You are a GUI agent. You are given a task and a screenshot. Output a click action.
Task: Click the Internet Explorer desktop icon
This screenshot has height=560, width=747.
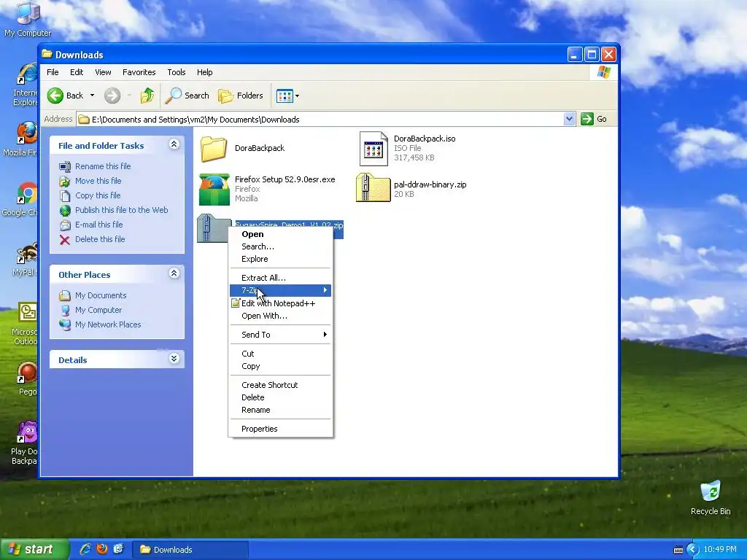pos(27,75)
